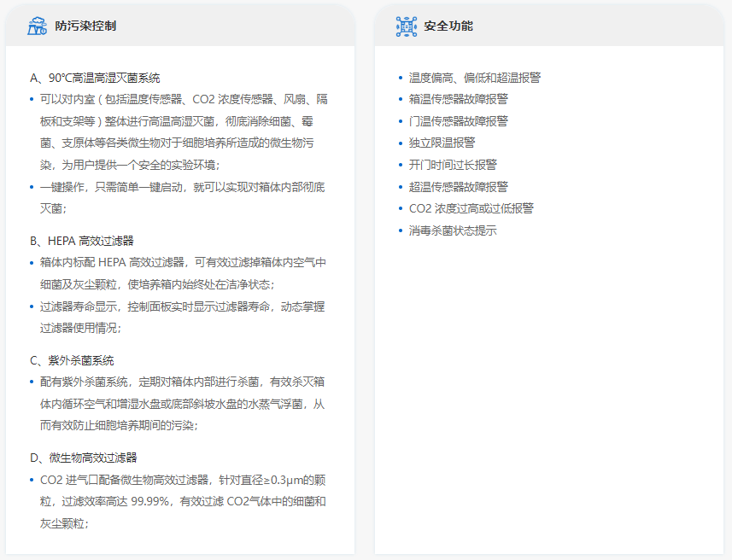Click the D、微生物高效过滤器 heading
This screenshot has width=732, height=560.
(x=84, y=458)
